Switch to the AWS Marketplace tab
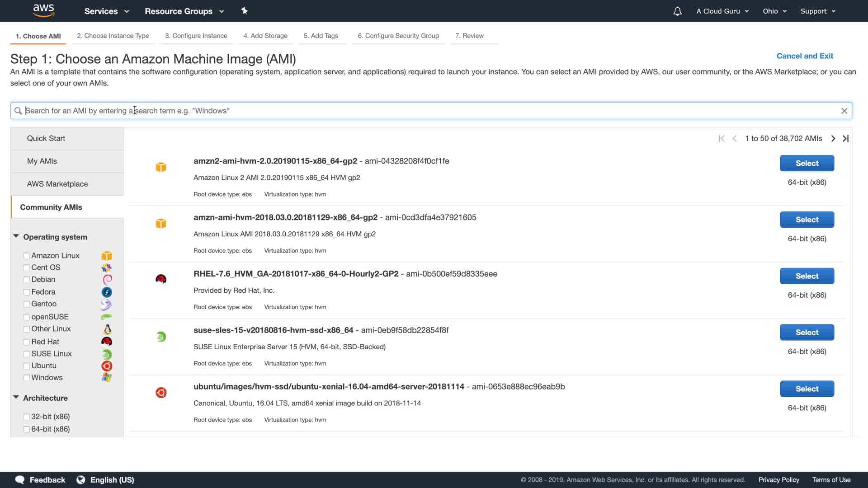Viewport: 868px width, 488px height. 57,184
